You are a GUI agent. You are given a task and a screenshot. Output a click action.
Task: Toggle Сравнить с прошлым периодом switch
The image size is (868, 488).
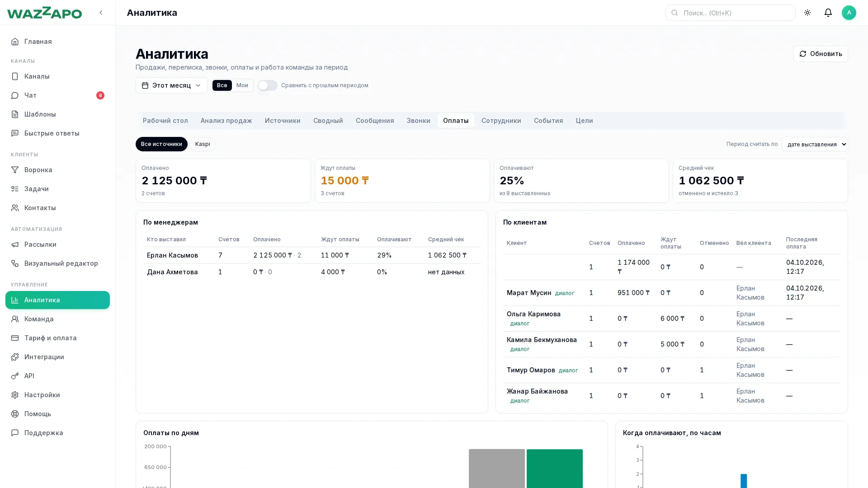268,85
